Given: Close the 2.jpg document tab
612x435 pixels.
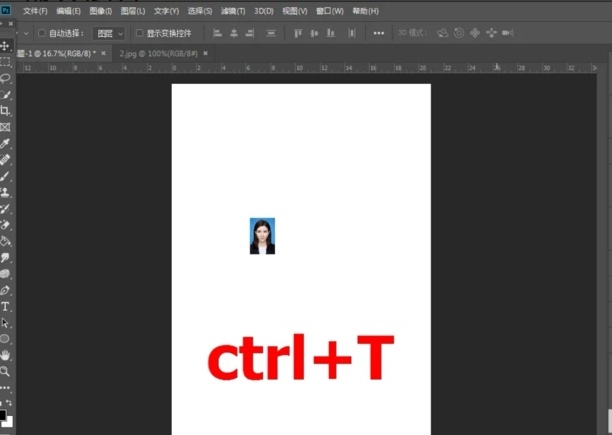Looking at the screenshot, I should click(205, 52).
